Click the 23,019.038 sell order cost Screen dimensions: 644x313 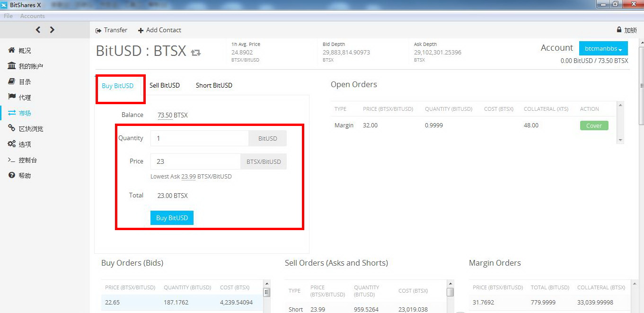coord(413,309)
